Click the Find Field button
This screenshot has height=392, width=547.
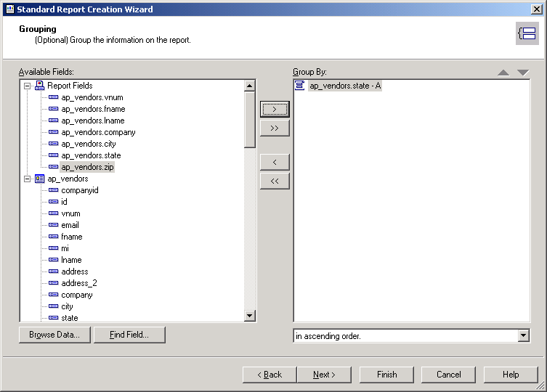pos(129,335)
